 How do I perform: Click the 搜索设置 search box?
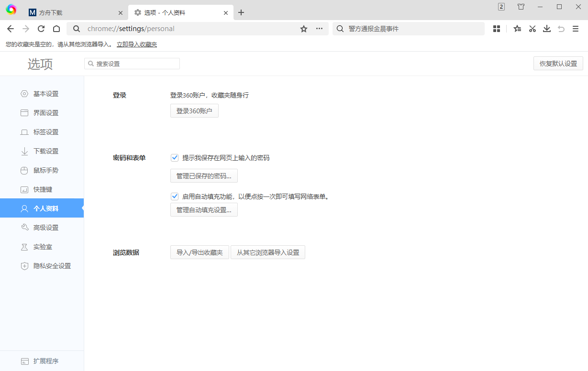click(132, 63)
